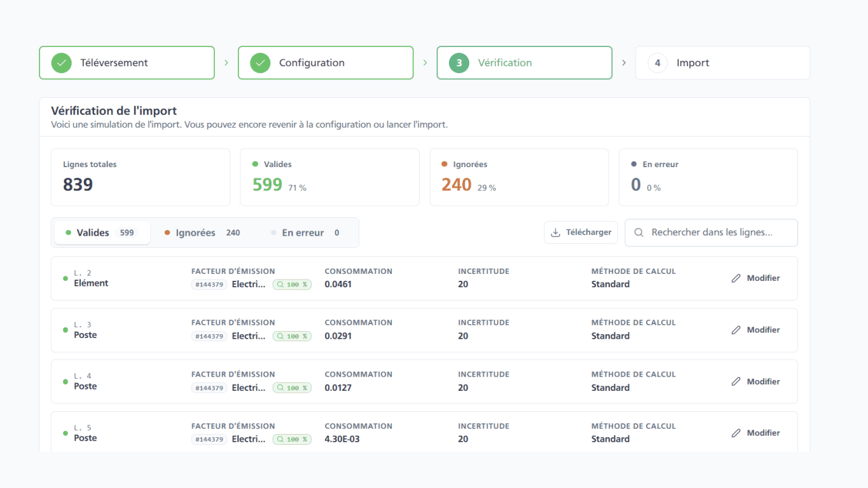Click consumption value 4.30E-03
This screenshot has height=488, width=868.
click(342, 439)
